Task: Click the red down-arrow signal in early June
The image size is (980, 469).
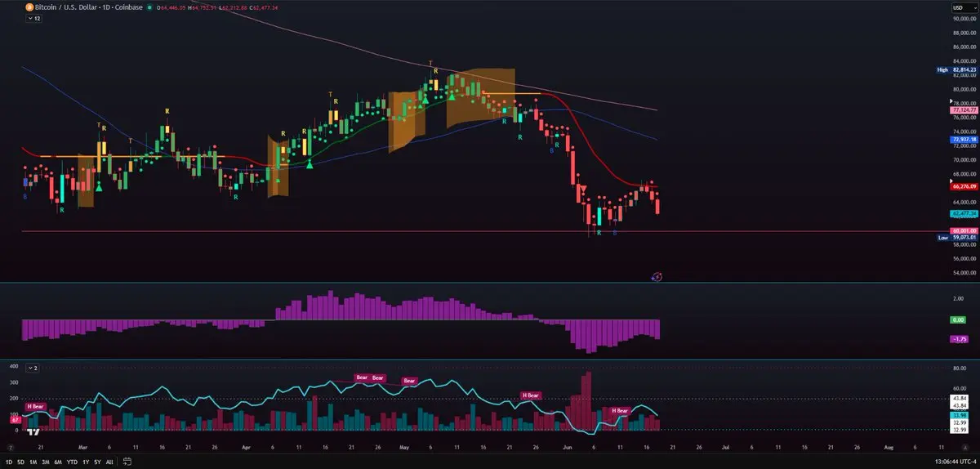Action: coord(584,189)
